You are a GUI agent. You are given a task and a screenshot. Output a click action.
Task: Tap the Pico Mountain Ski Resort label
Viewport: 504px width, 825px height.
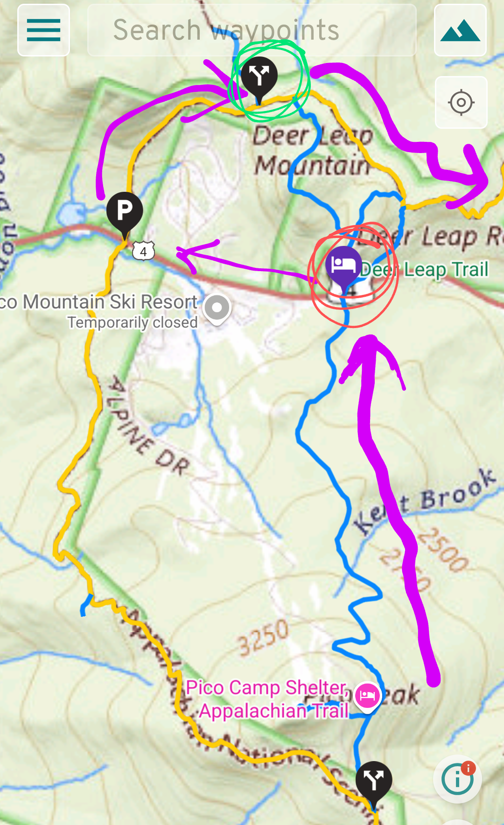pyautogui.click(x=99, y=302)
